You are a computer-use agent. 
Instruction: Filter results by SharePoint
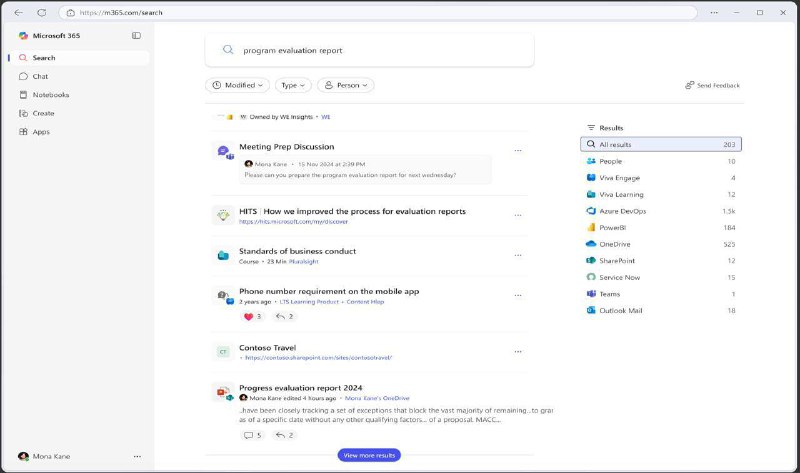coord(661,261)
